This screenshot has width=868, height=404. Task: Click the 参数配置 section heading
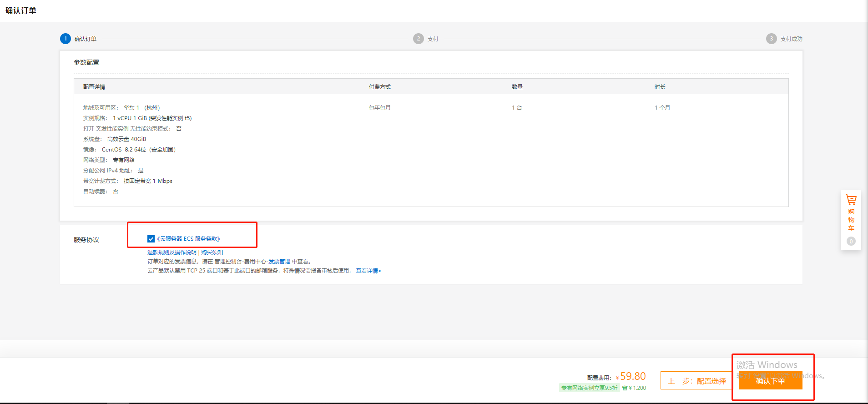86,62
